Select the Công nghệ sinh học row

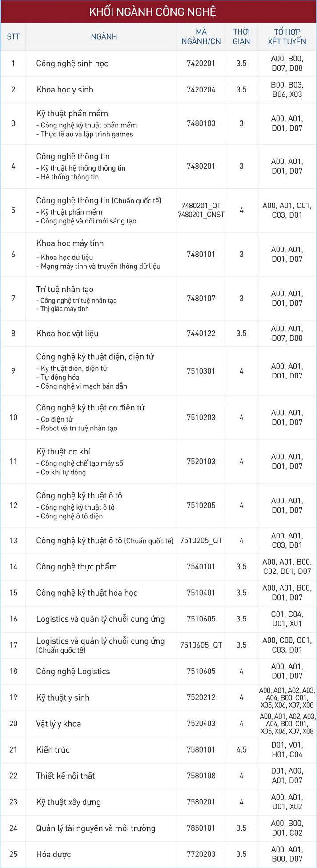click(x=72, y=64)
